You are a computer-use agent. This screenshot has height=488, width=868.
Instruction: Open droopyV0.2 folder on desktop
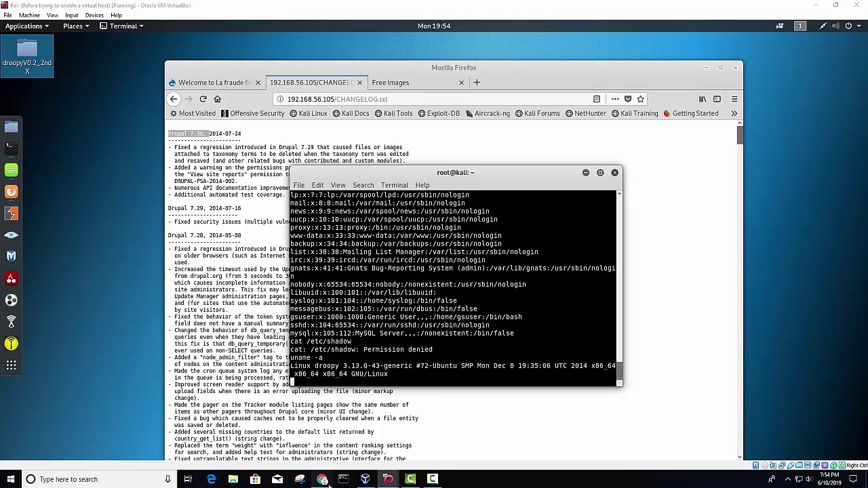click(27, 57)
